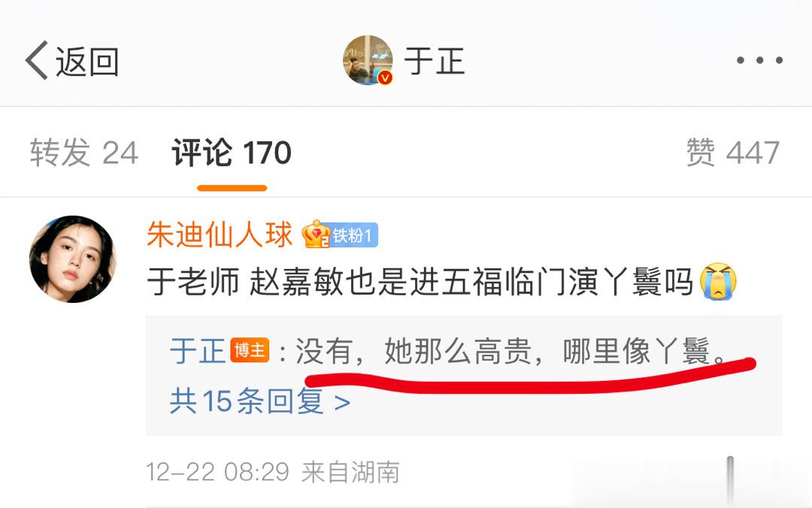Open the three-dot more options menu

759,61
